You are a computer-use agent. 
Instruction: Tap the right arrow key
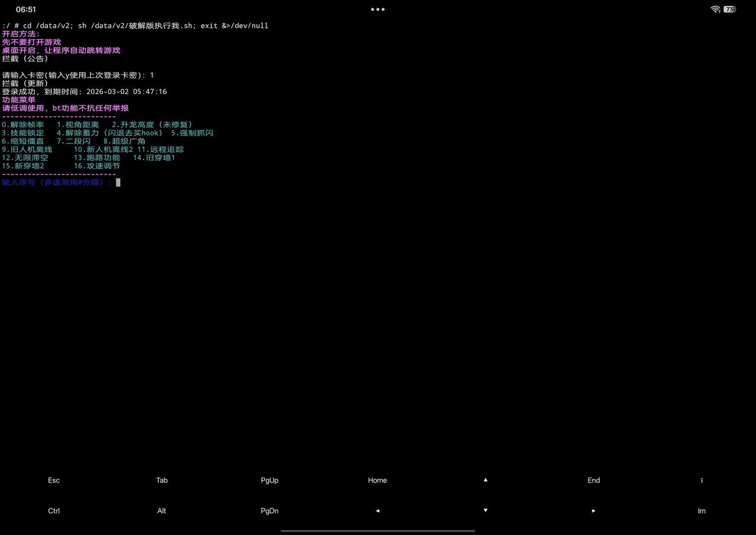pyautogui.click(x=594, y=511)
